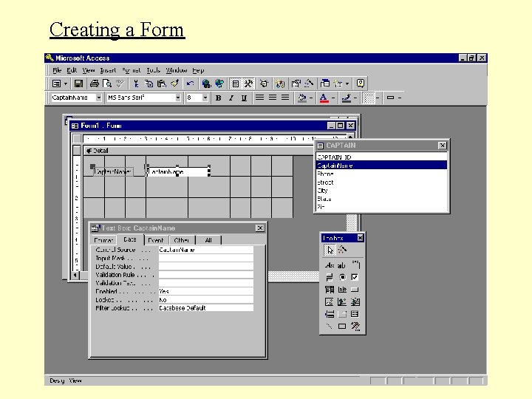Switch to the Other tab in properties

pyautogui.click(x=181, y=240)
